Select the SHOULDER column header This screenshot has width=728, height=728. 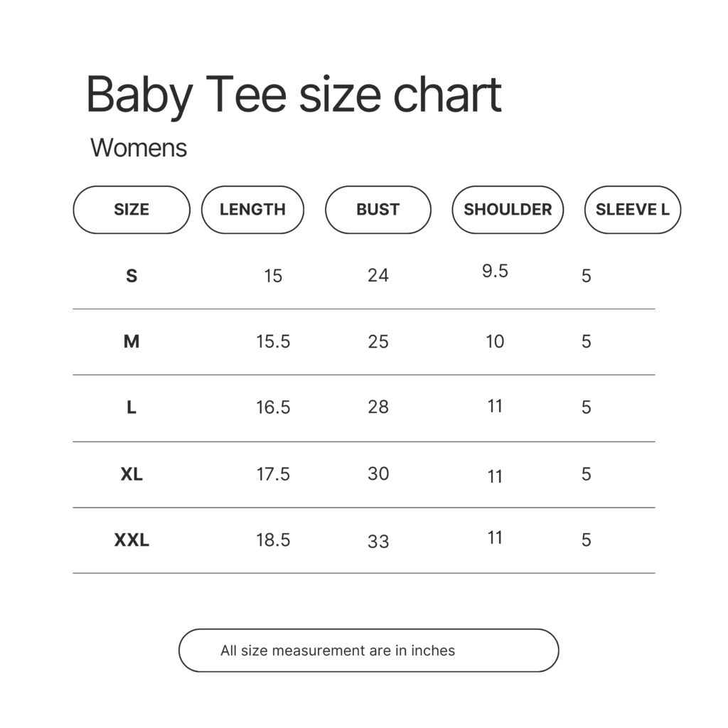pyautogui.click(x=508, y=210)
